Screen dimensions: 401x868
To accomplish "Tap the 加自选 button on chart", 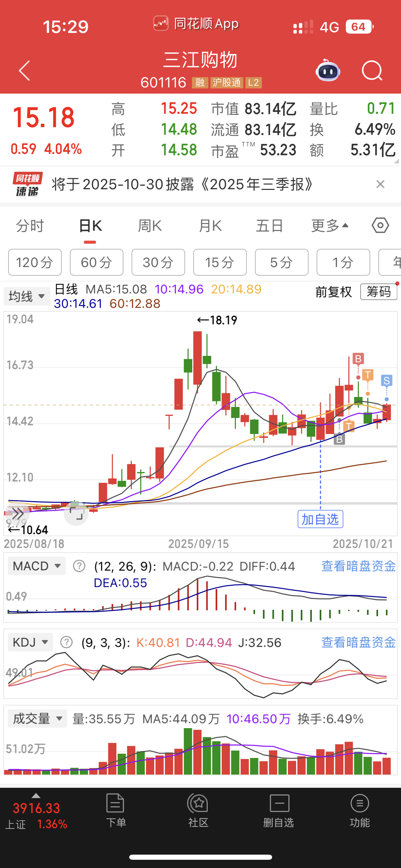I will (320, 519).
